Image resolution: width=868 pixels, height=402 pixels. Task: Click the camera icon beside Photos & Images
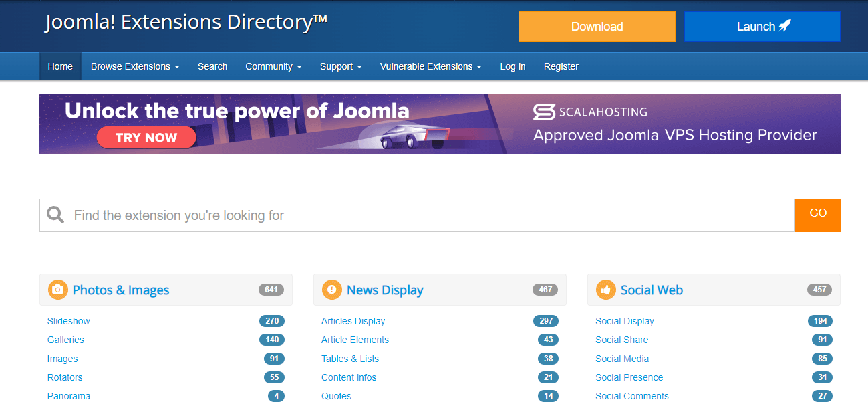(58, 290)
